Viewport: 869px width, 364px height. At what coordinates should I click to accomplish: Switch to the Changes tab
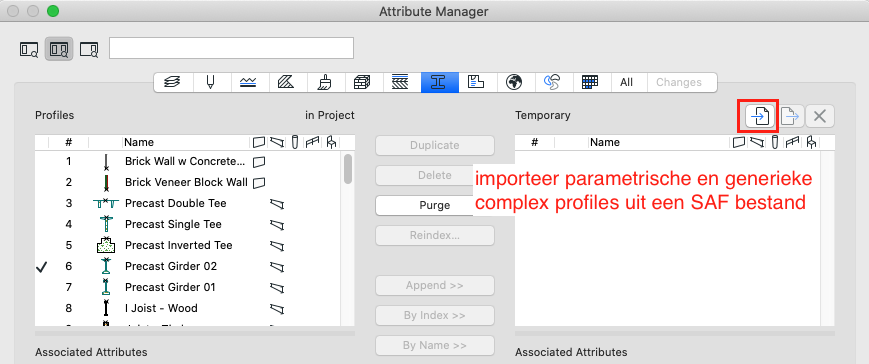(x=679, y=82)
